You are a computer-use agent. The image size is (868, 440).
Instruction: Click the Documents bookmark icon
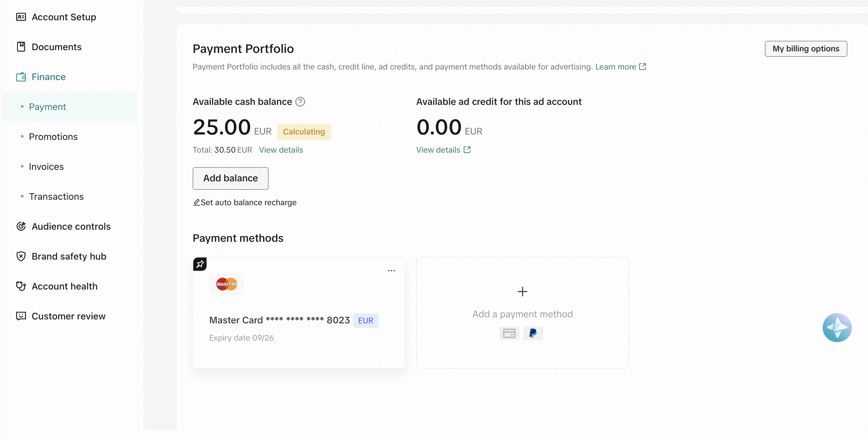point(21,47)
